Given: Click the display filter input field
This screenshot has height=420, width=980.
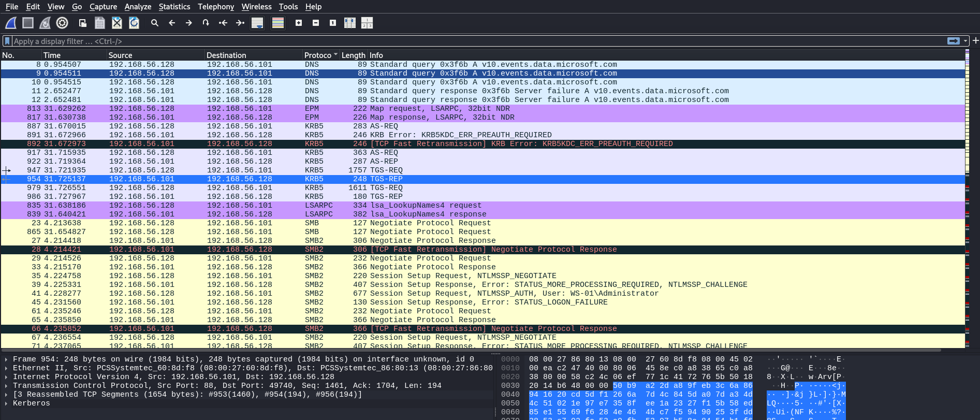Looking at the screenshot, I should coord(466,41).
